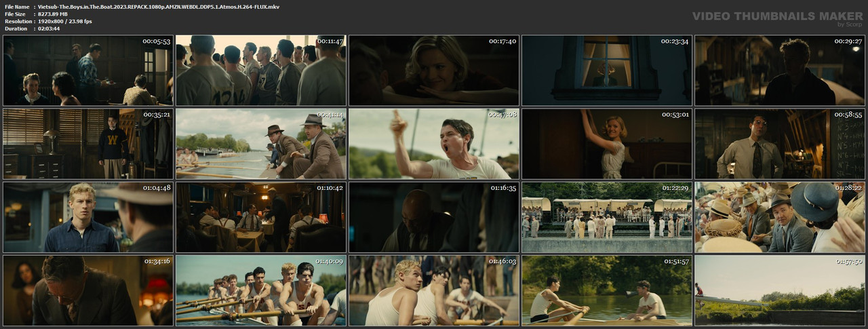Click the 'File Size' label
Image resolution: width=868 pixels, height=329 pixels.
pos(15,14)
